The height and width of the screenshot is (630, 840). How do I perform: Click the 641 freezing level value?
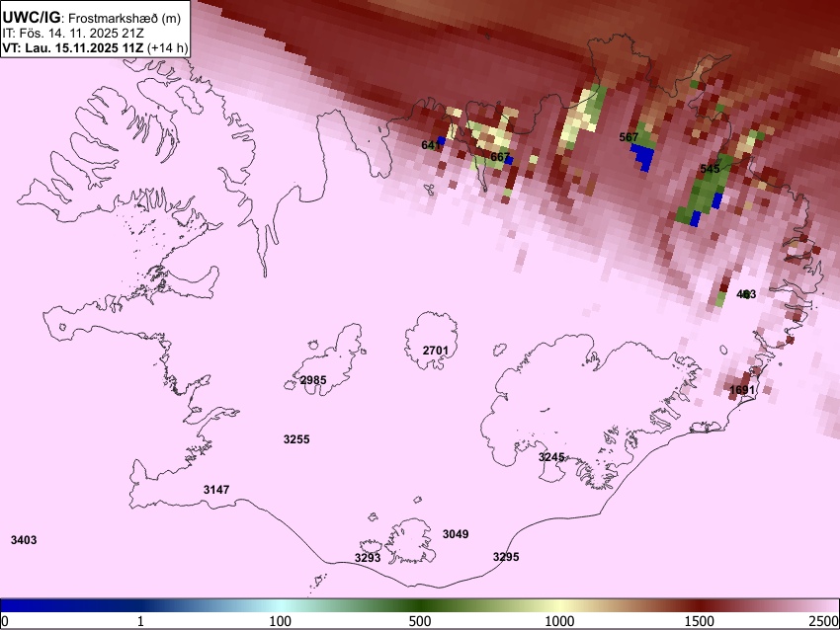coord(431,145)
